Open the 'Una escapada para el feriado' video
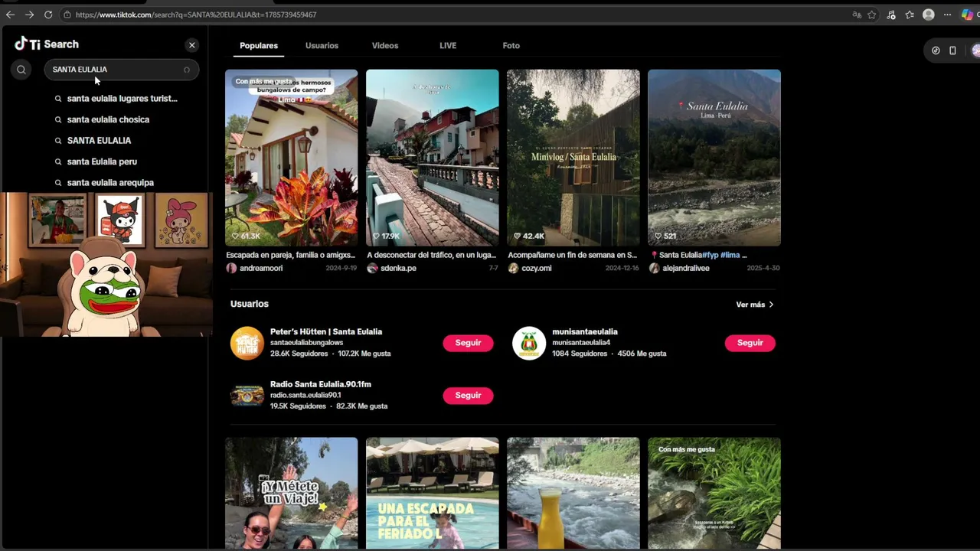The image size is (980, 551). [432, 494]
